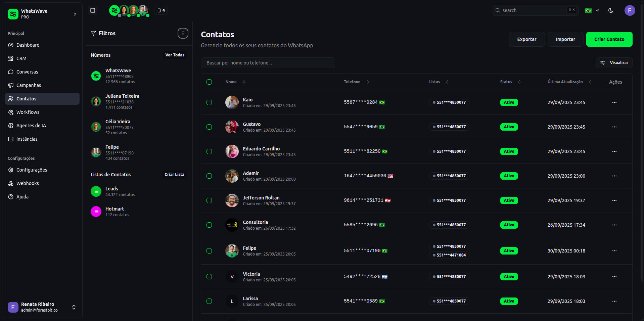644x321 pixels.
Task: Open actions menu for Larissa row
Action: coord(614,301)
